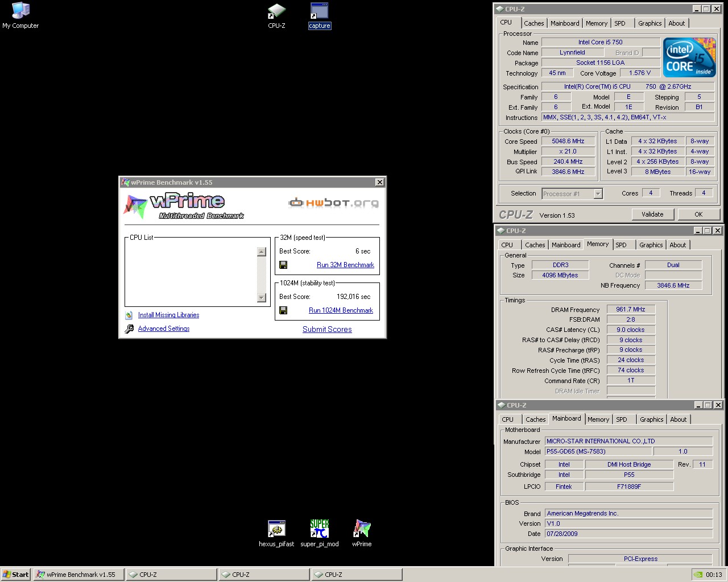728x582 pixels.
Task: Click the Intel Core i5 inside logo
Action: [x=689, y=57]
